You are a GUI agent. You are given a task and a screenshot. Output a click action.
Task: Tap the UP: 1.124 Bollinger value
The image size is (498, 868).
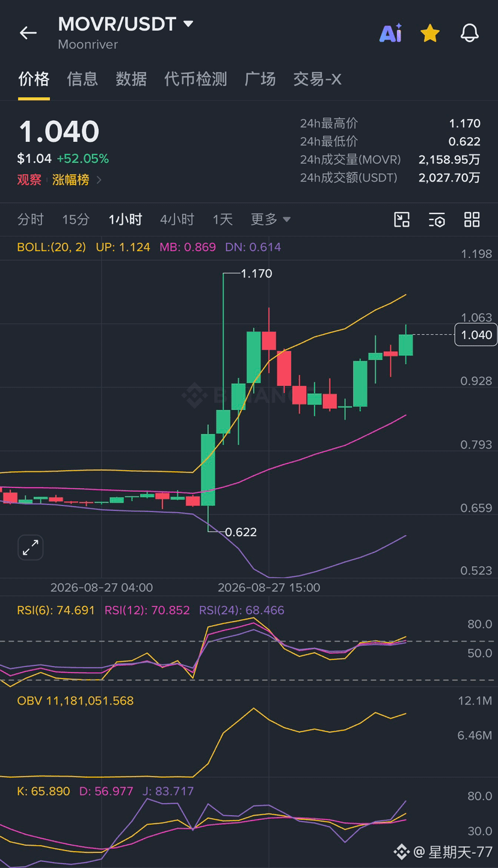click(x=123, y=247)
